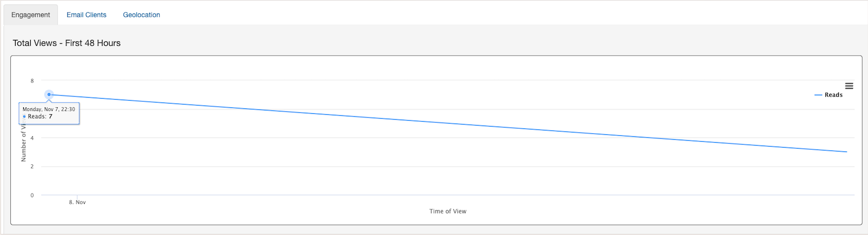This screenshot has width=868, height=235.
Task: Select the '8. Nov' x-axis label
Action: [x=77, y=202]
